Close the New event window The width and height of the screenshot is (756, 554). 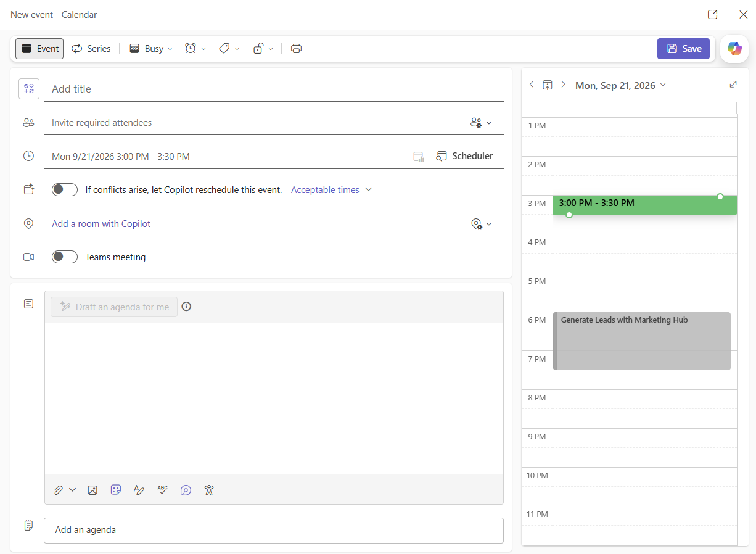(x=743, y=15)
